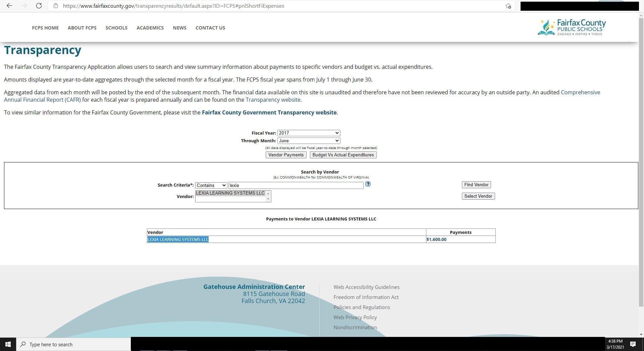Click the Transparency page heading
The width and height of the screenshot is (644, 351).
click(x=43, y=50)
